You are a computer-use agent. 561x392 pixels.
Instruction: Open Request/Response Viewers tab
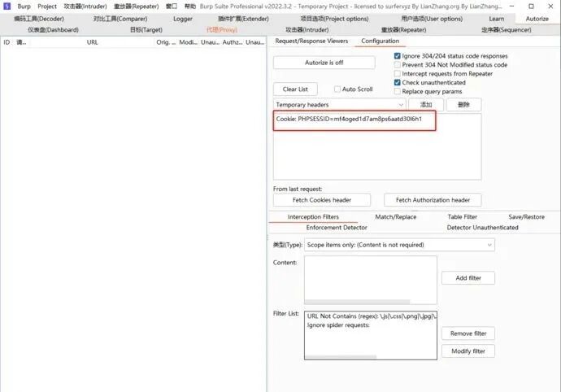click(x=311, y=41)
